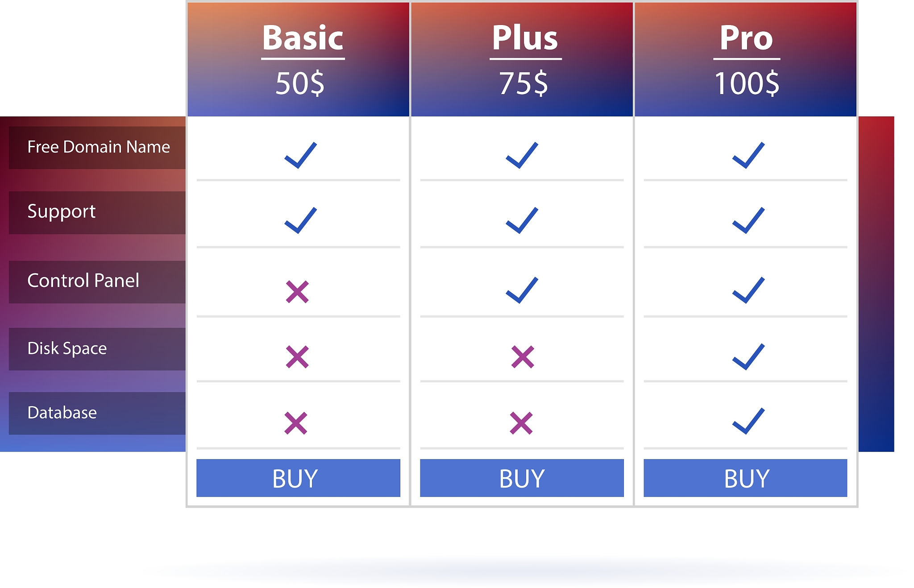Click the Plus plan's Free Domain Name checkmark

(522, 155)
